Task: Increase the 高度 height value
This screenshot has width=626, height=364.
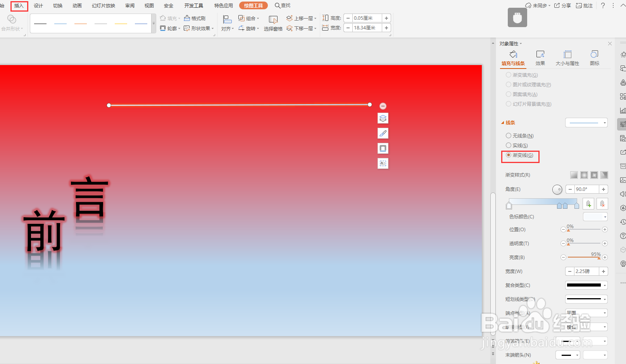Action: (x=386, y=18)
